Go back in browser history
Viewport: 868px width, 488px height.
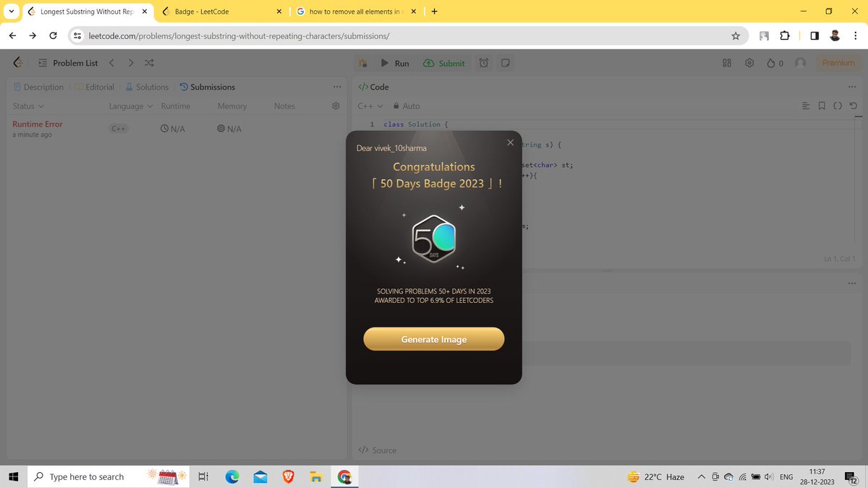point(13,35)
